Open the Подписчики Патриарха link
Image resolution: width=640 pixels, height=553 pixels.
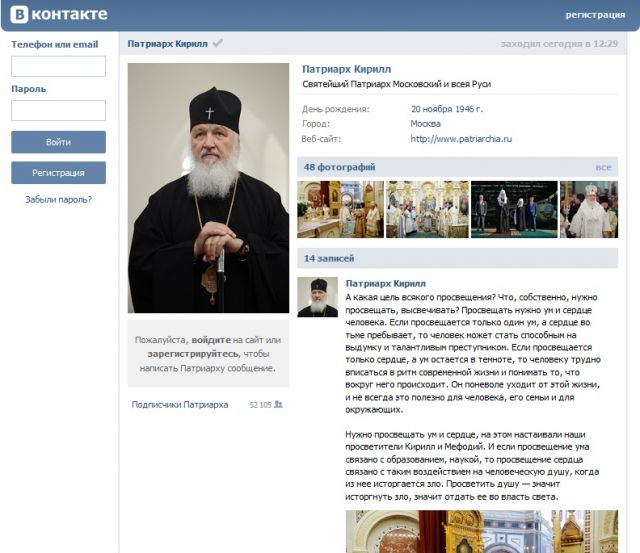[x=180, y=404]
